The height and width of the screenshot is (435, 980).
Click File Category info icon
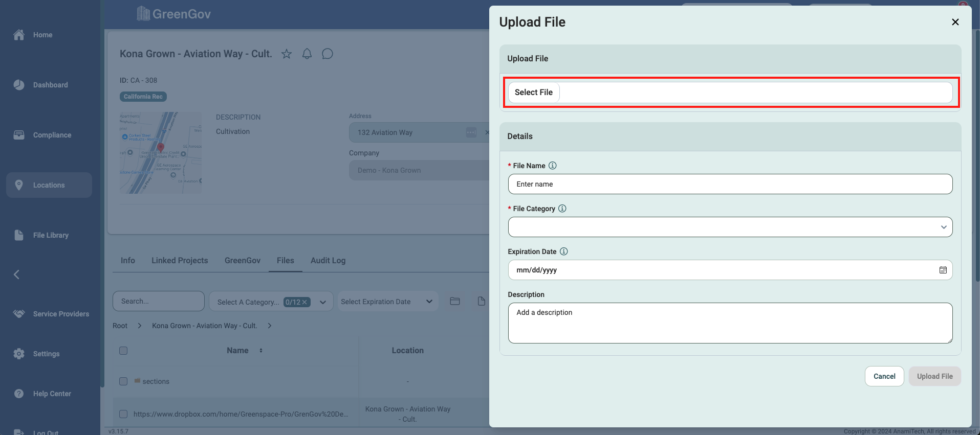point(562,209)
